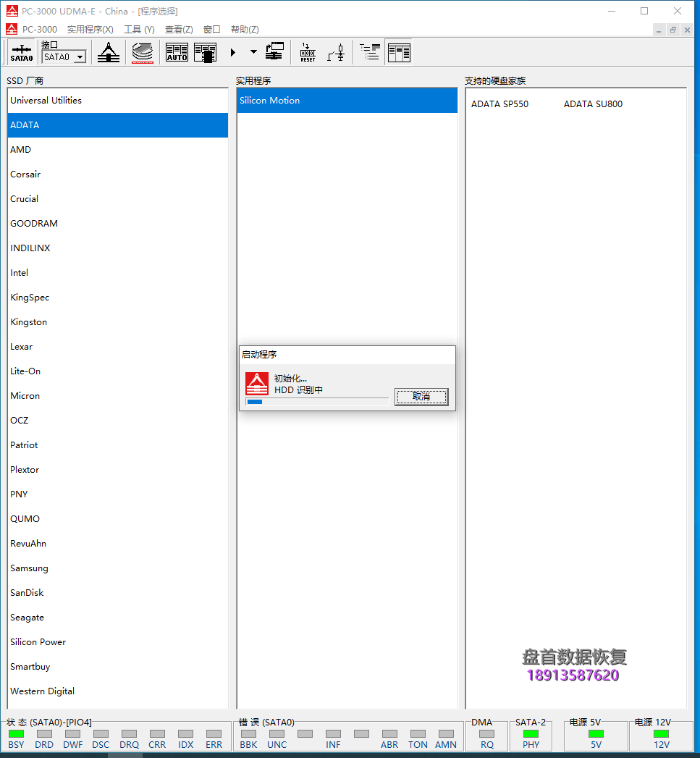Click ADATA SU800 drive family
700x758 pixels.
(593, 104)
